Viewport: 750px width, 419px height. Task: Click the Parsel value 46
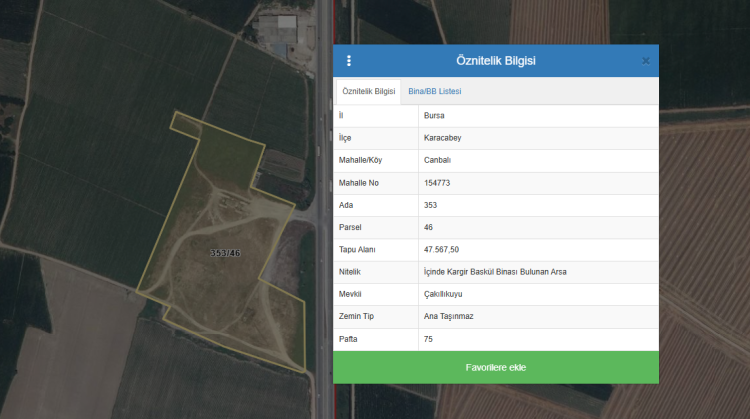pos(429,227)
